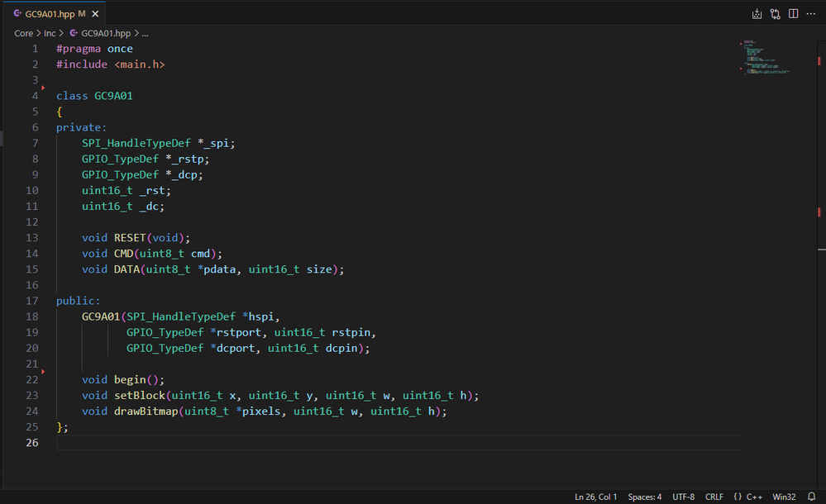Click 'private:' access specifier

(81, 127)
